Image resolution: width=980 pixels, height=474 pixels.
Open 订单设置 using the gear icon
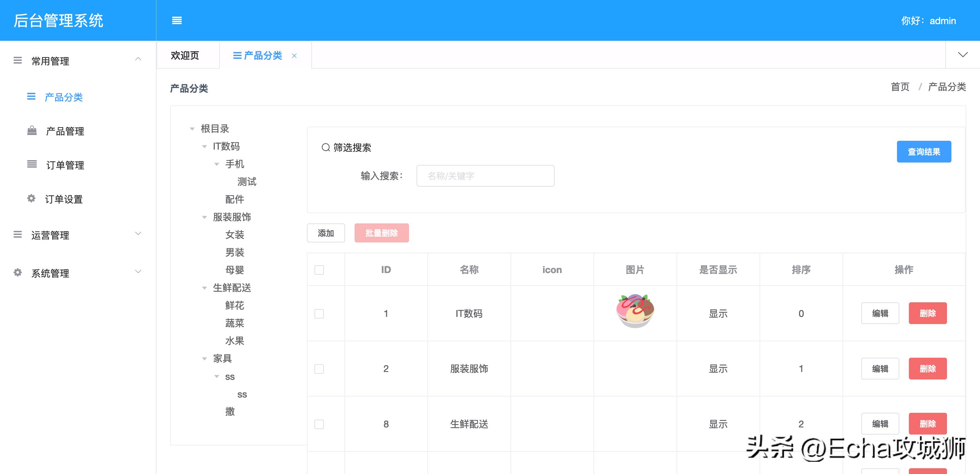coord(31,199)
